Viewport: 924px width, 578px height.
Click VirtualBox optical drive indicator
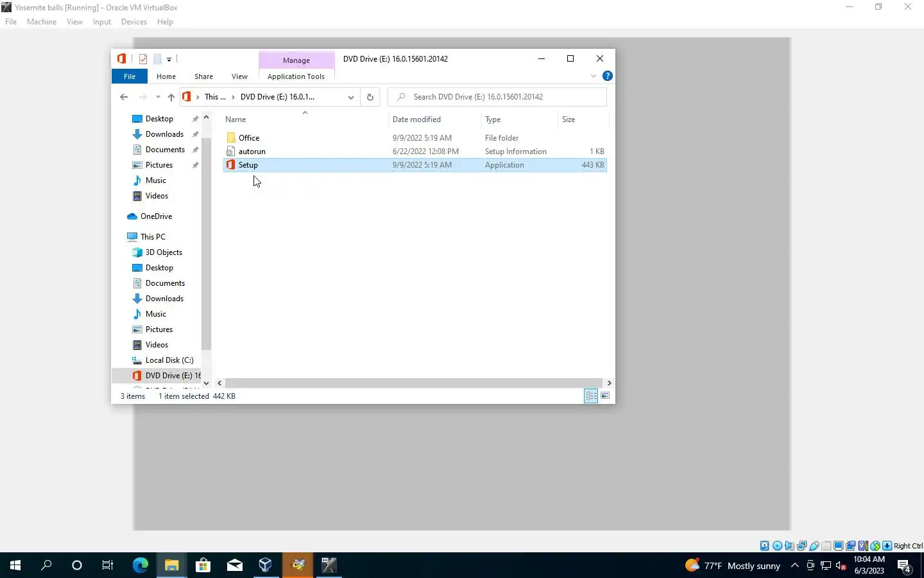777,546
